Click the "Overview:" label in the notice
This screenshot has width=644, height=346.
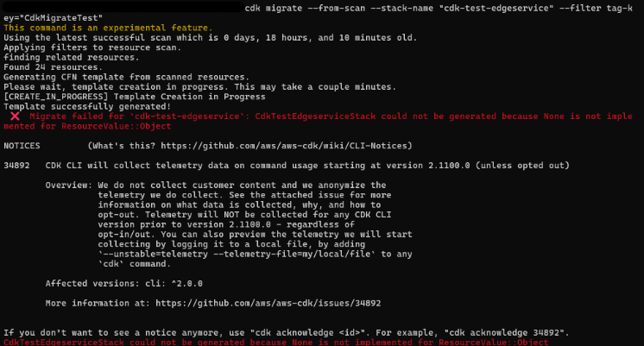(69, 186)
